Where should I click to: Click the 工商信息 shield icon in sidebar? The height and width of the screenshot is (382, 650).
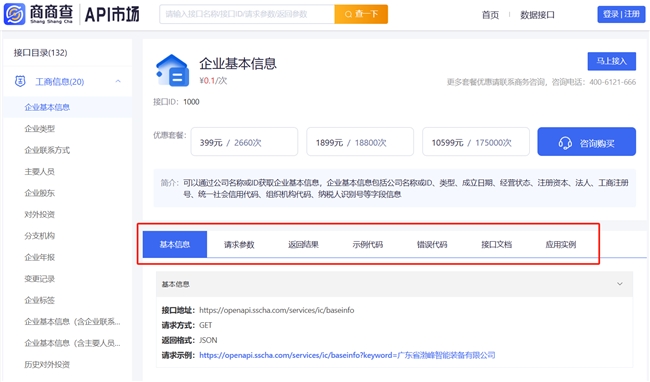20,81
